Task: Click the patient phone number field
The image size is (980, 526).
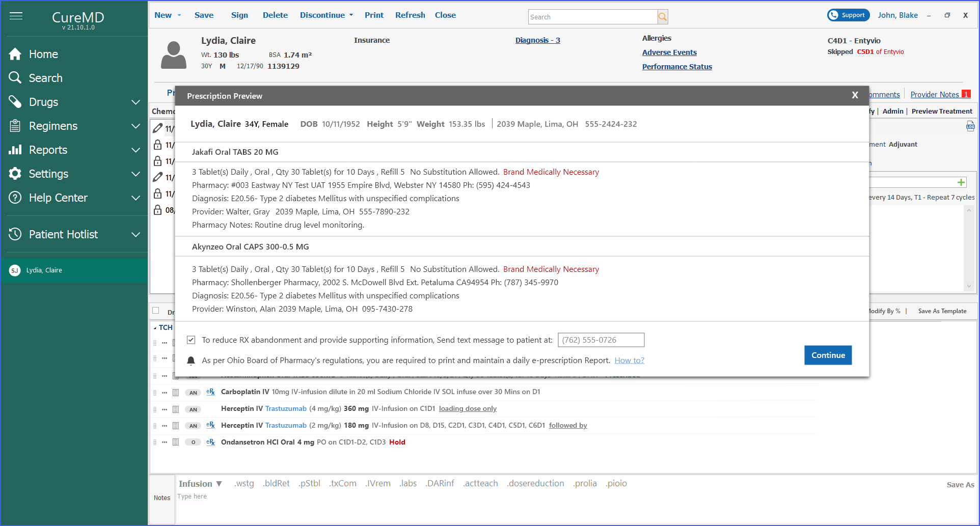Action: [x=601, y=340]
